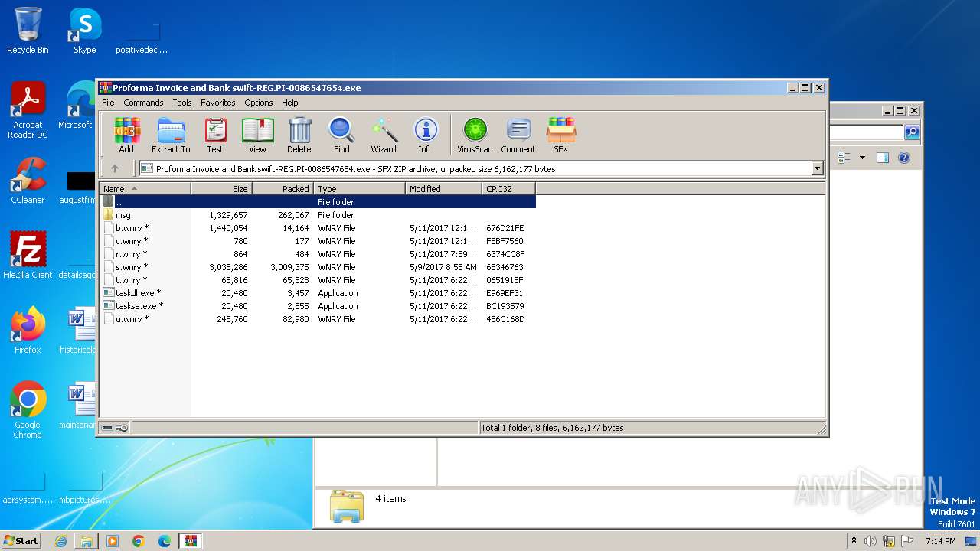The width and height of the screenshot is (980, 551).
Task: Open the File menu
Action: click(108, 103)
